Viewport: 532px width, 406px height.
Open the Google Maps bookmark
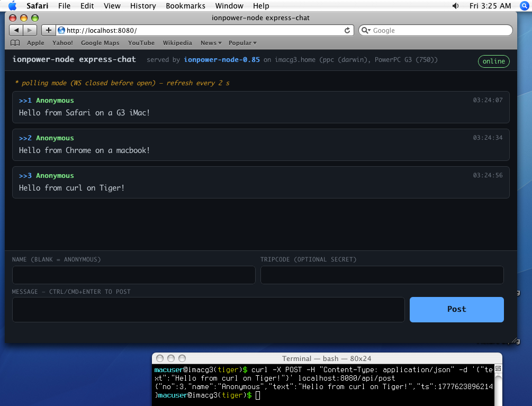click(100, 43)
